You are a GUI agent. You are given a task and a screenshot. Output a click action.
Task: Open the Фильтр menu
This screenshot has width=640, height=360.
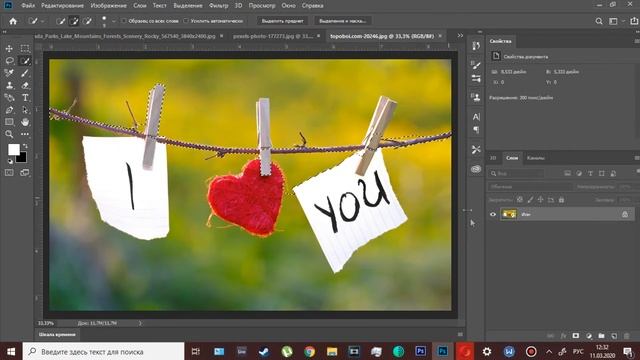pos(218,6)
